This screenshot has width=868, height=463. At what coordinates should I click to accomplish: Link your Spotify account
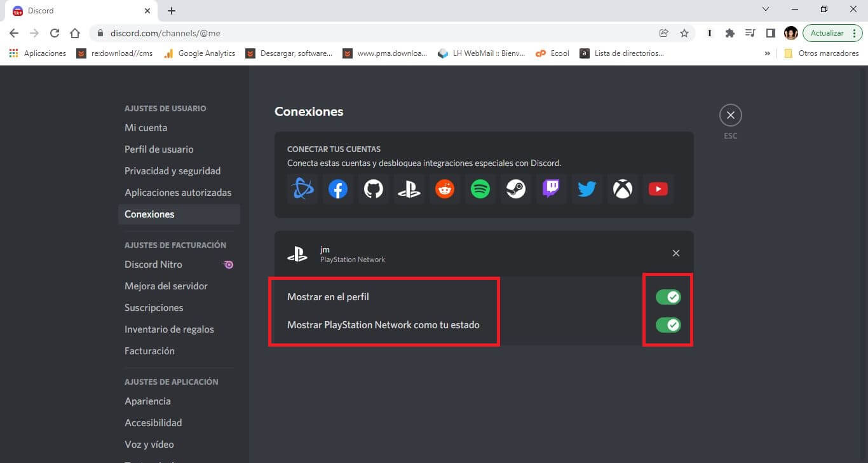click(480, 189)
